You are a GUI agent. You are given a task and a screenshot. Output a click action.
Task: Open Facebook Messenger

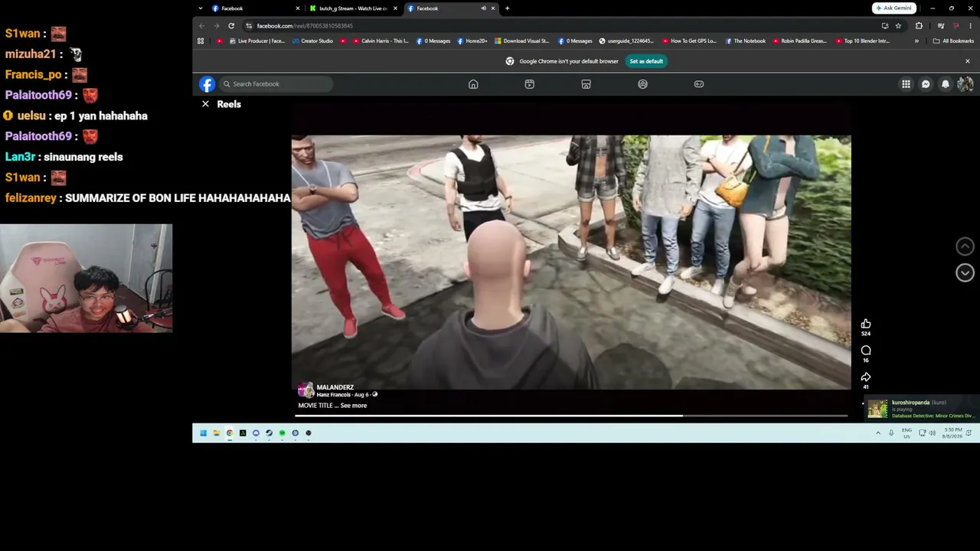(926, 84)
